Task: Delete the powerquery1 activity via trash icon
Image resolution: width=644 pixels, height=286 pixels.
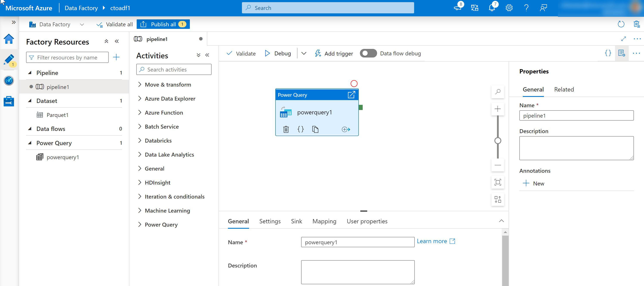Action: point(286,129)
